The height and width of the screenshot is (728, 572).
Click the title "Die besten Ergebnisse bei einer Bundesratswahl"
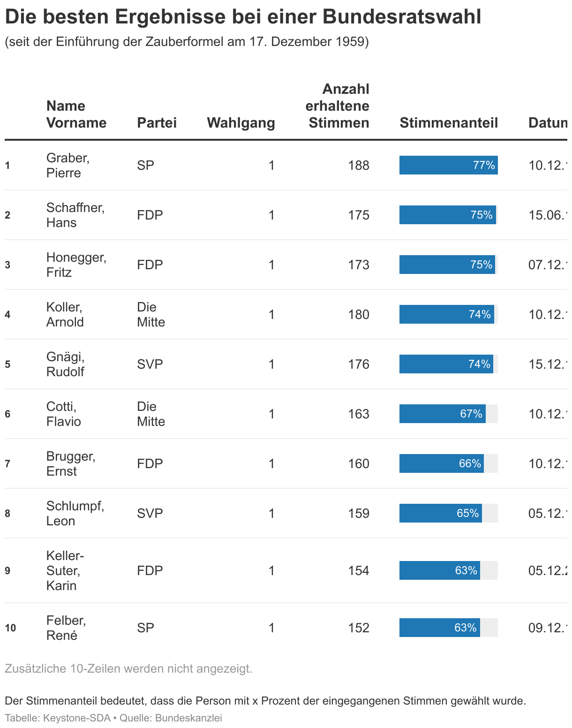coord(243,17)
